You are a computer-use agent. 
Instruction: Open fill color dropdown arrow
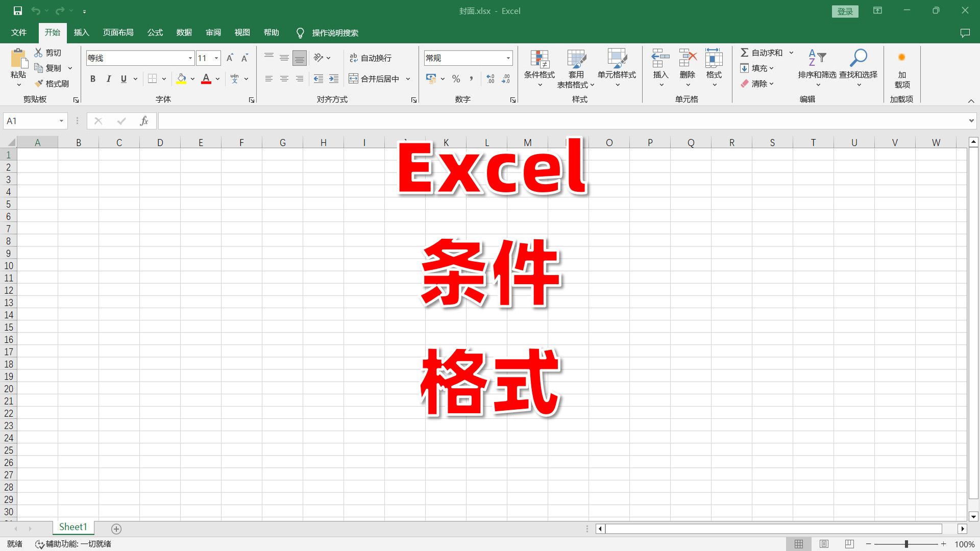click(x=192, y=79)
